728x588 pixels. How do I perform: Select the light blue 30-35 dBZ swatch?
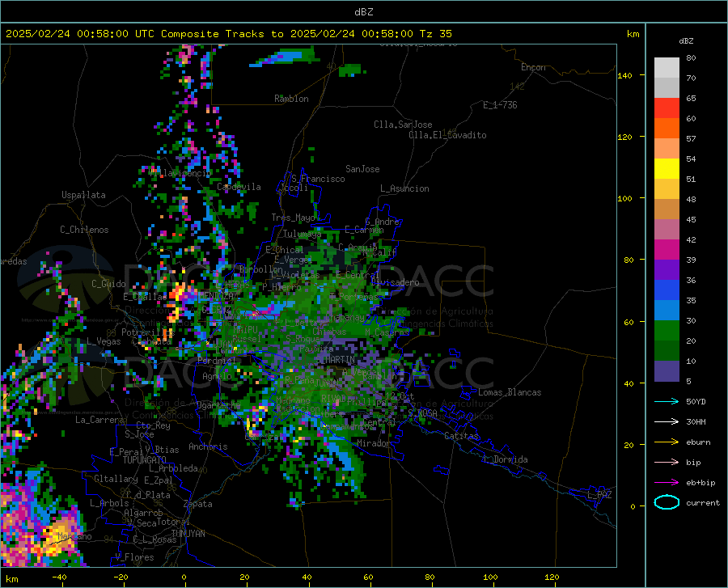pyautogui.click(x=667, y=311)
